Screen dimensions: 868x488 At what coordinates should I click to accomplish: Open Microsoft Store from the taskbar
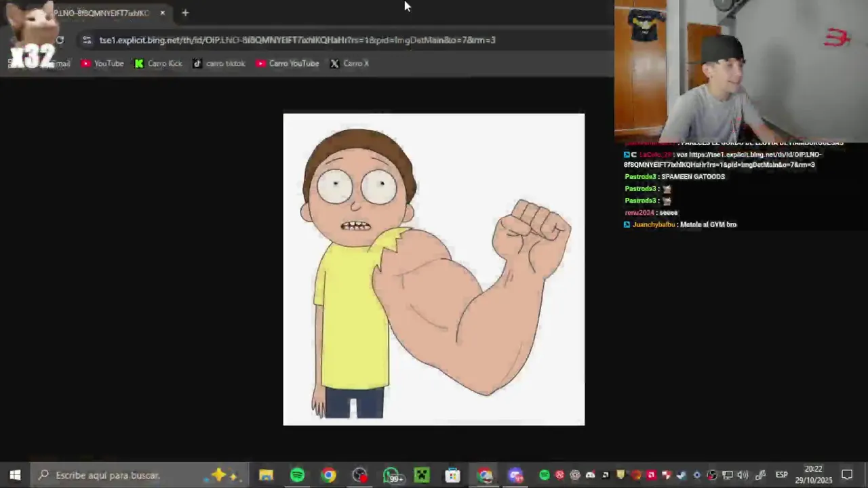tap(453, 475)
